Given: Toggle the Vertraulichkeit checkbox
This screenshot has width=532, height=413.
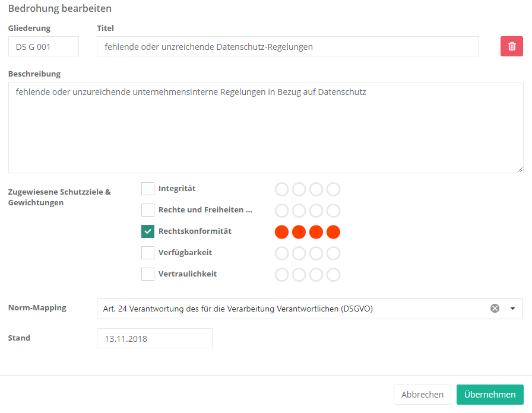Looking at the screenshot, I should [x=148, y=274].
